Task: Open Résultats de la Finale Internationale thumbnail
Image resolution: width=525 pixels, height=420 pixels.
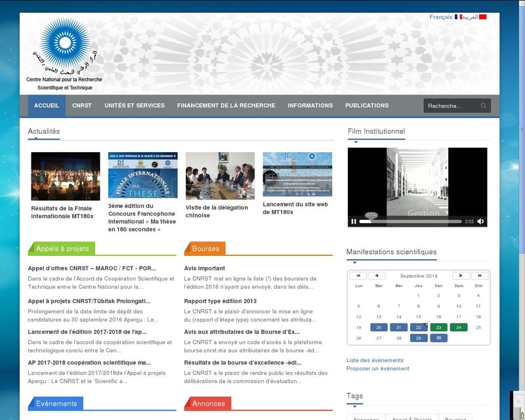Action: tap(65, 176)
